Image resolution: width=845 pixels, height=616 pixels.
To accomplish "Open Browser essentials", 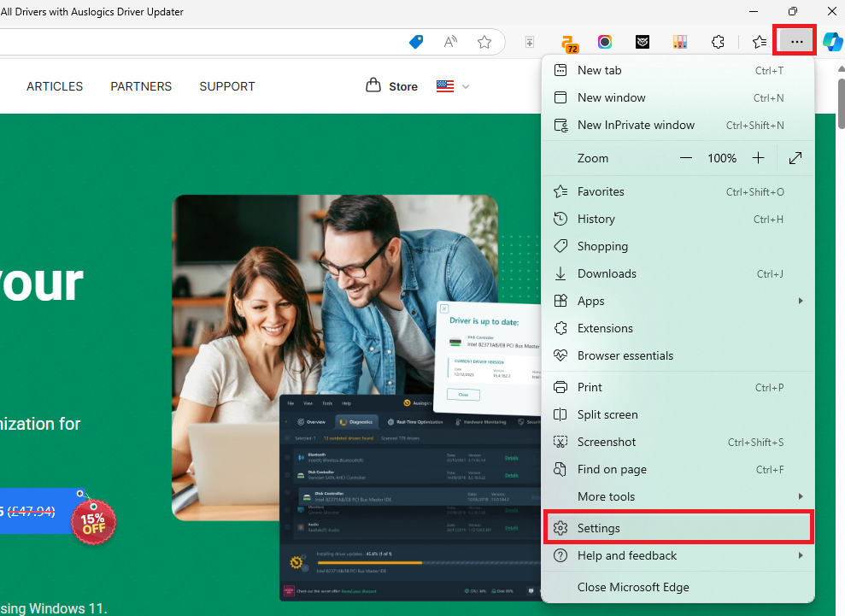I will (678, 355).
